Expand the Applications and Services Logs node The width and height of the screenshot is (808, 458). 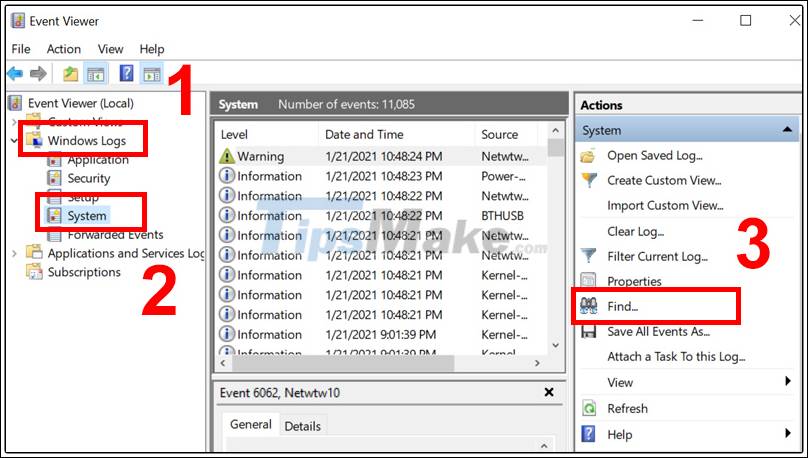coord(14,253)
